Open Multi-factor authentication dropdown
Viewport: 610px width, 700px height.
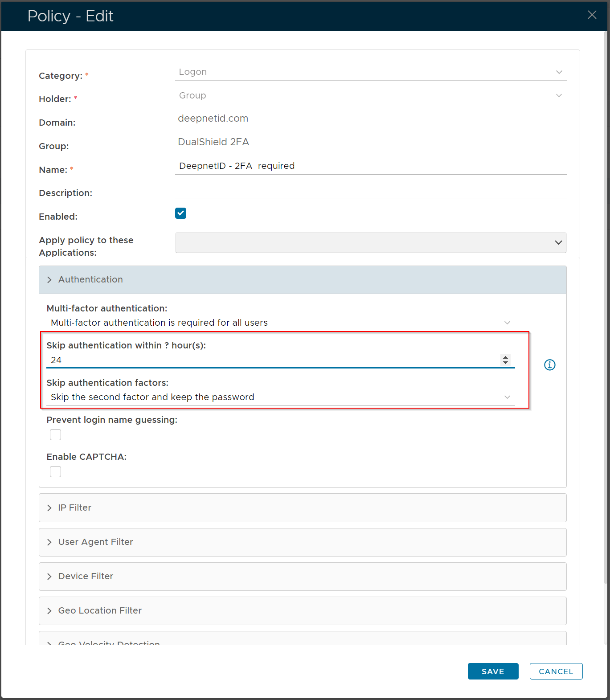pos(281,323)
